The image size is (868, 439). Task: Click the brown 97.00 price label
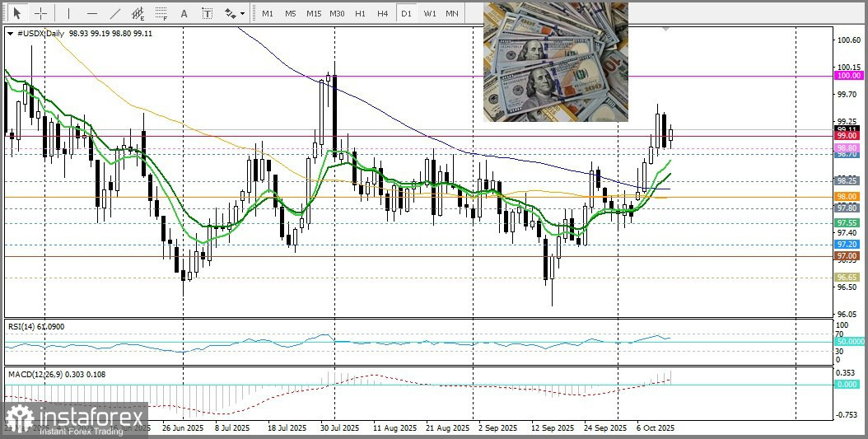(847, 256)
